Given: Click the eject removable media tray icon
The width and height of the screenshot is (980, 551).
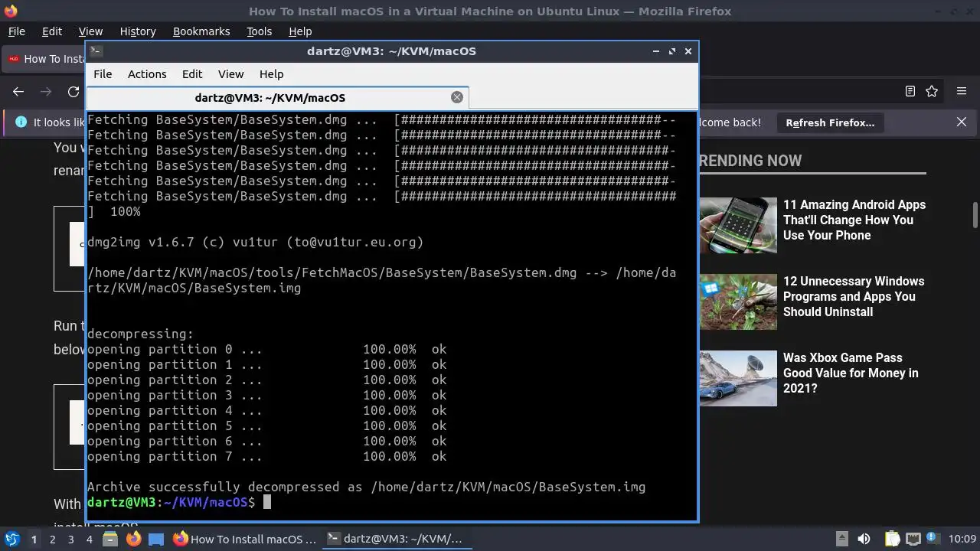Looking at the screenshot, I should coord(841,539).
